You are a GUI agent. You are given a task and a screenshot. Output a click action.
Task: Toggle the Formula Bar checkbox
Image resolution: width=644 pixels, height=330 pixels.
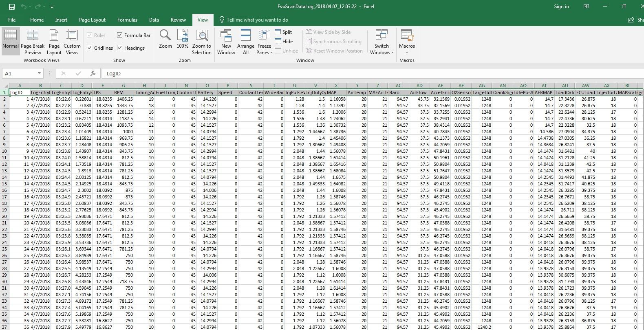120,35
